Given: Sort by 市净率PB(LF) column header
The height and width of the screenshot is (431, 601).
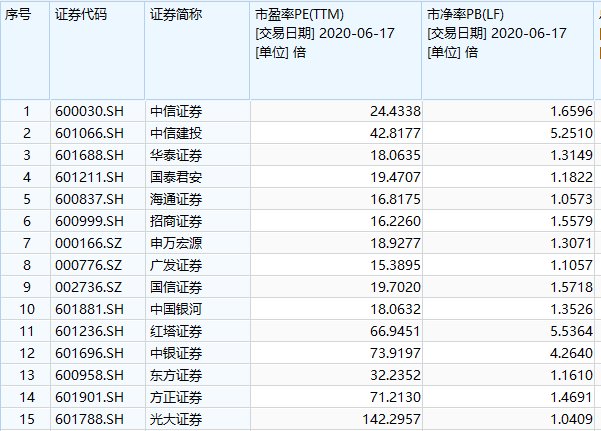Looking at the screenshot, I should [508, 51].
